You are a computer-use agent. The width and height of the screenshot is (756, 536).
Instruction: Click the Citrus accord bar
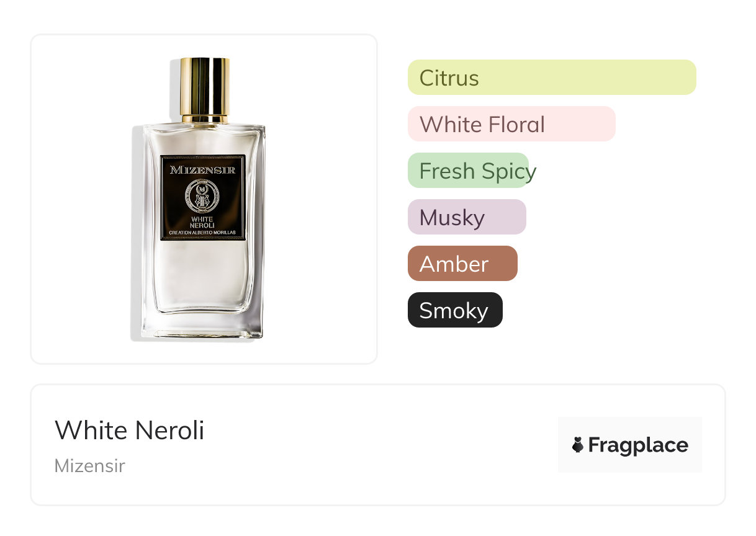point(552,78)
